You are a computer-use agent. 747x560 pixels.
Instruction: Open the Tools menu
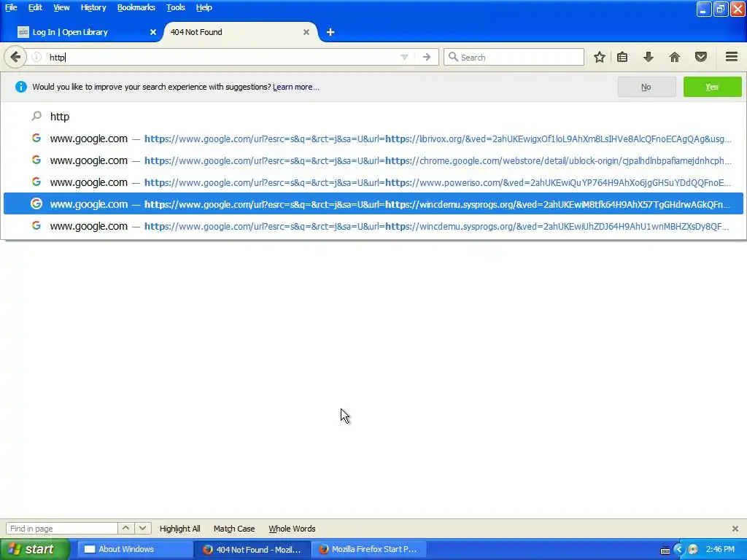click(x=175, y=7)
